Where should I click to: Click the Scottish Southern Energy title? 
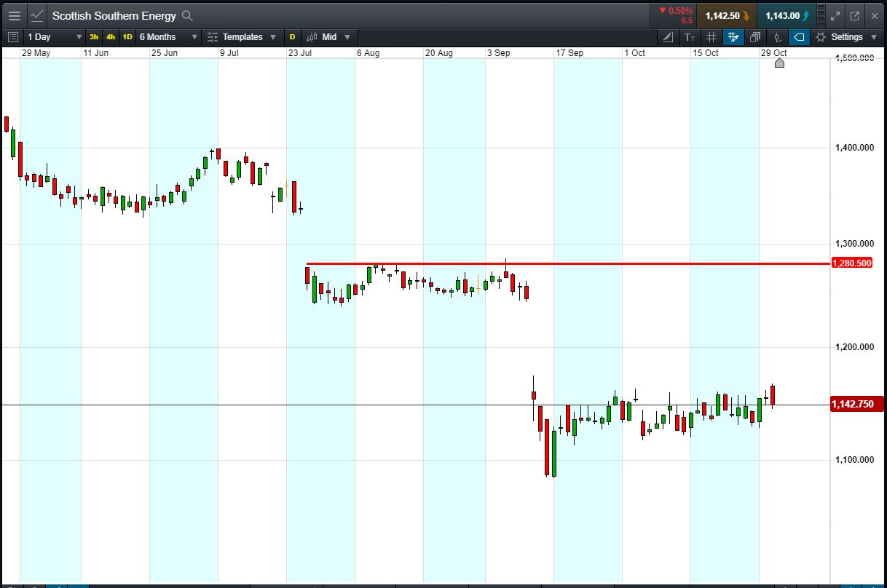(114, 15)
